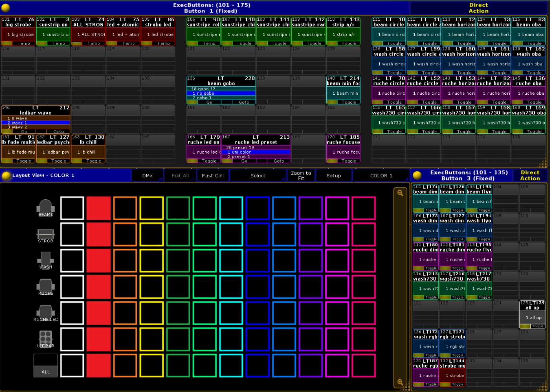Click Zoom to Fit

301,175
